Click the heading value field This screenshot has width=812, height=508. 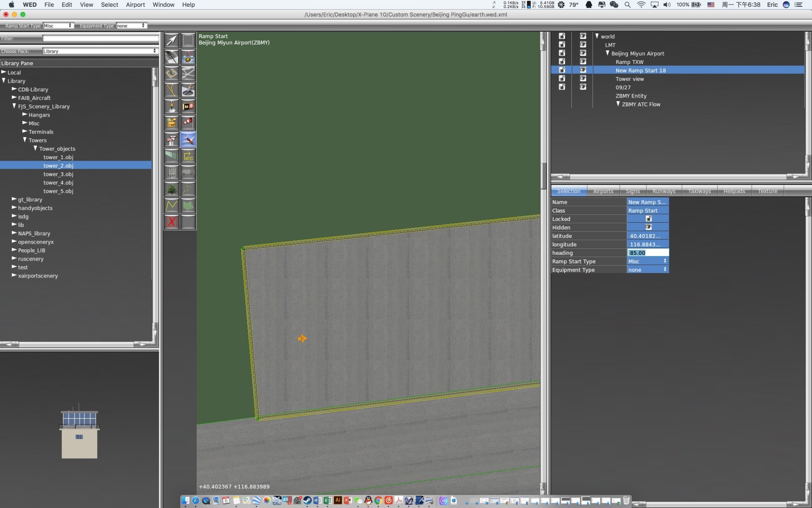(x=648, y=253)
